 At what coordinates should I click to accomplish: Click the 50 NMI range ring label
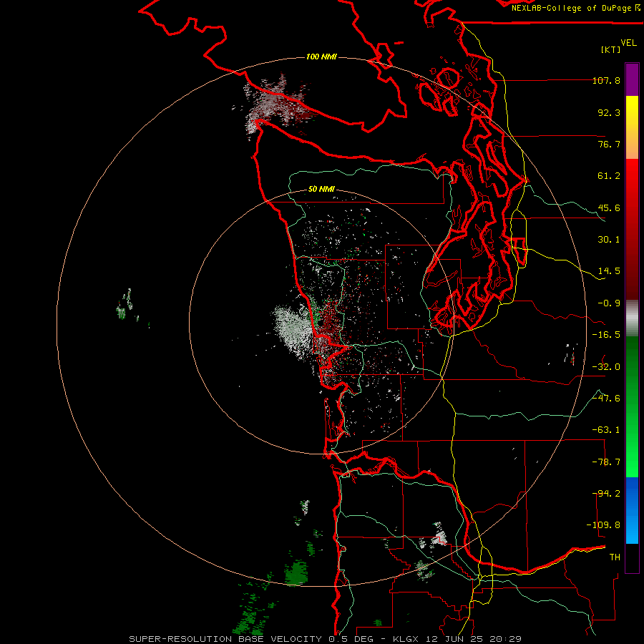pyautogui.click(x=321, y=190)
